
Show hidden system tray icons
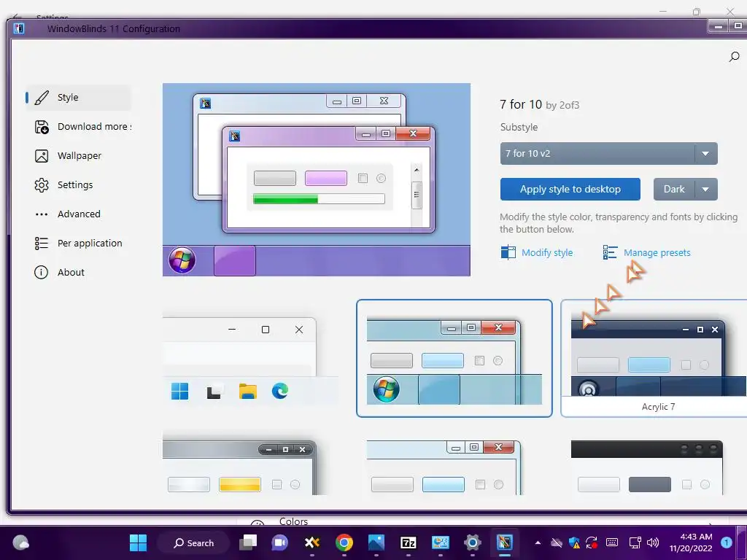[538, 542]
